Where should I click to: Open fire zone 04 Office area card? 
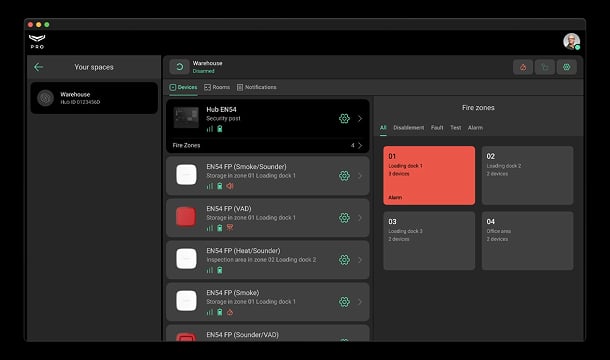[527, 241]
